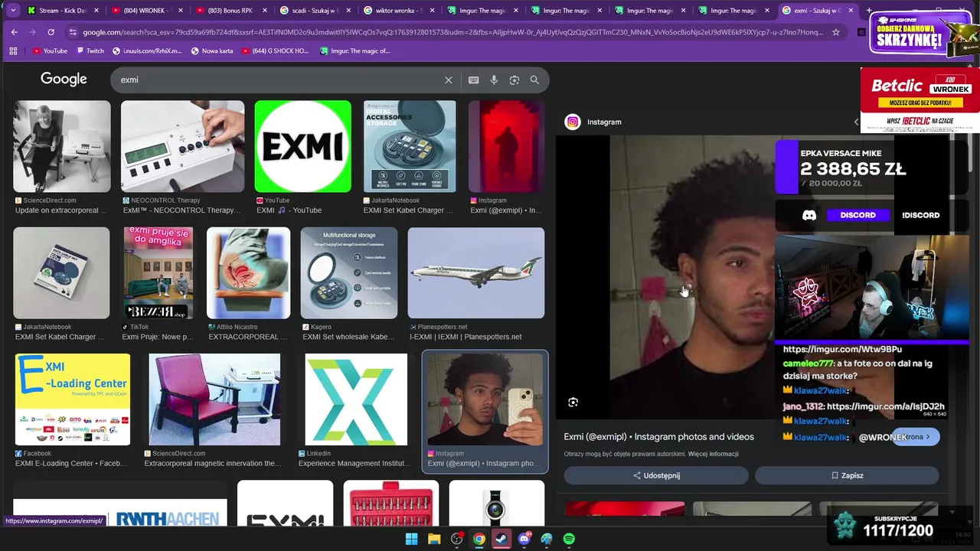Open Windows Start menu
980x551 pixels.
[411, 539]
